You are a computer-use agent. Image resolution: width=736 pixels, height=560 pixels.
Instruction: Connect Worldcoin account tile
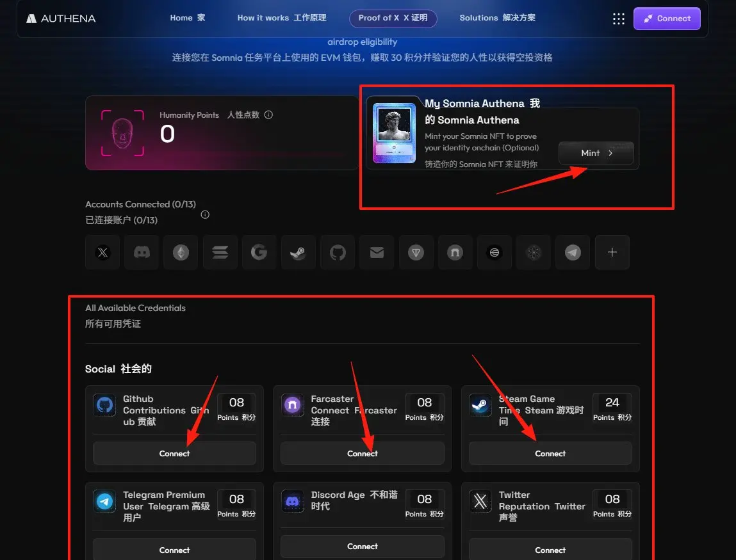[x=495, y=252]
